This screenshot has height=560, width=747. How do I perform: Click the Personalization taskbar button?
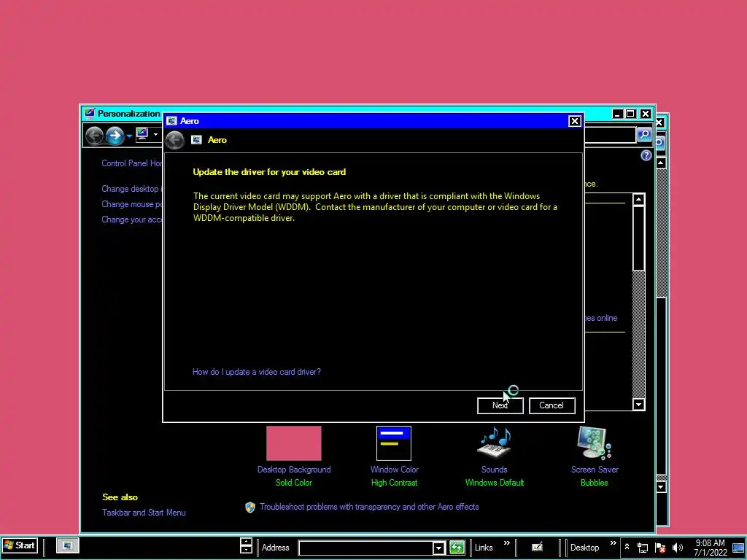coord(67,545)
